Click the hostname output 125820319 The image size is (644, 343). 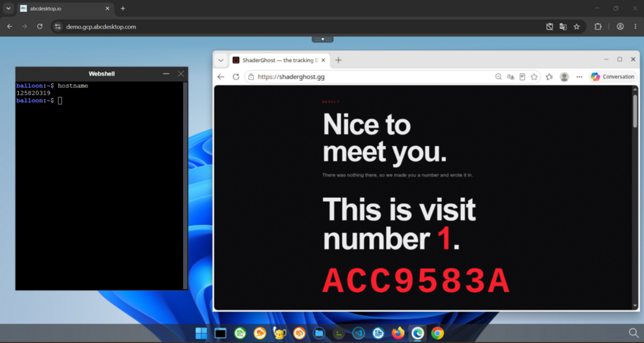coord(33,93)
